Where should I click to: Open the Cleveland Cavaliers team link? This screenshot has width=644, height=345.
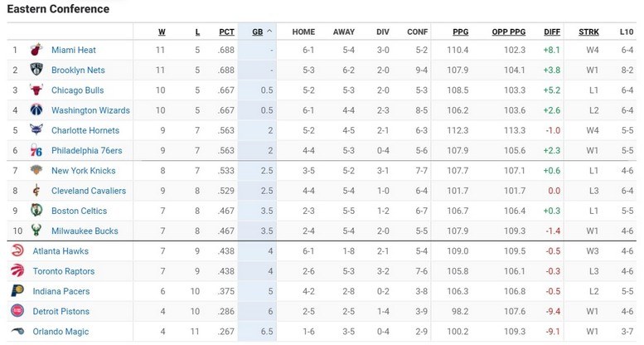(89, 191)
